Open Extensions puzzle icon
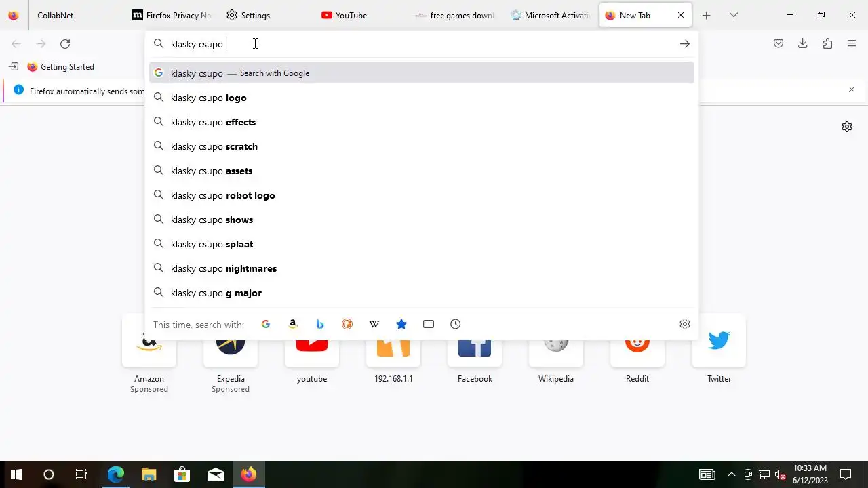This screenshot has height=488, width=868. 827,44
